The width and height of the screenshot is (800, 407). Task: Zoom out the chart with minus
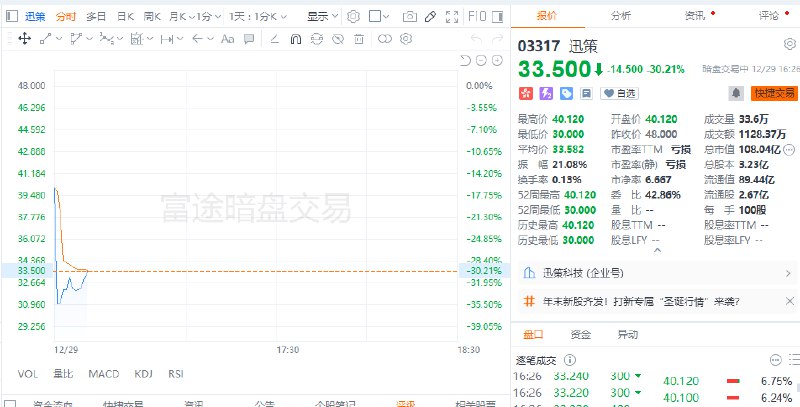[x=481, y=61]
